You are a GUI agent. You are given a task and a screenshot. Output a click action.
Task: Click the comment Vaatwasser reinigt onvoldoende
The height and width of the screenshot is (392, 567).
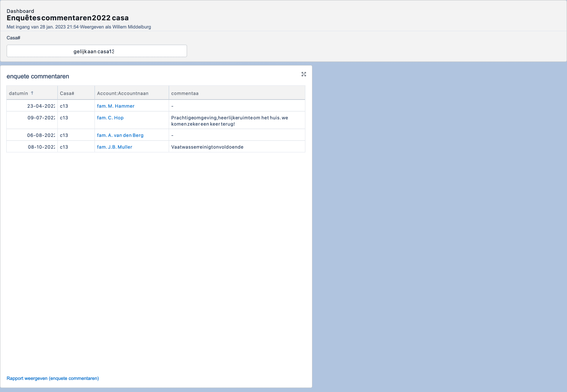[x=207, y=147]
